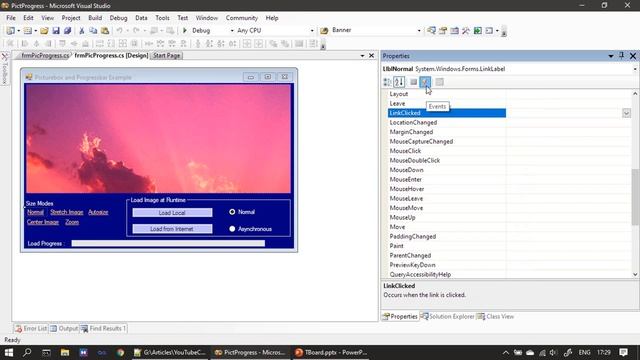Switch to the TBoard.pptx PowerPoint taskbar item
The image size is (640, 360).
point(331,352)
